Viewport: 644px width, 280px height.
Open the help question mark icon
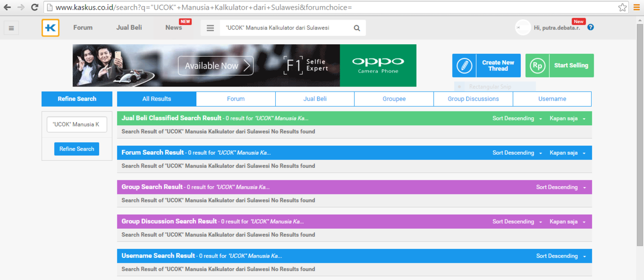(x=591, y=27)
